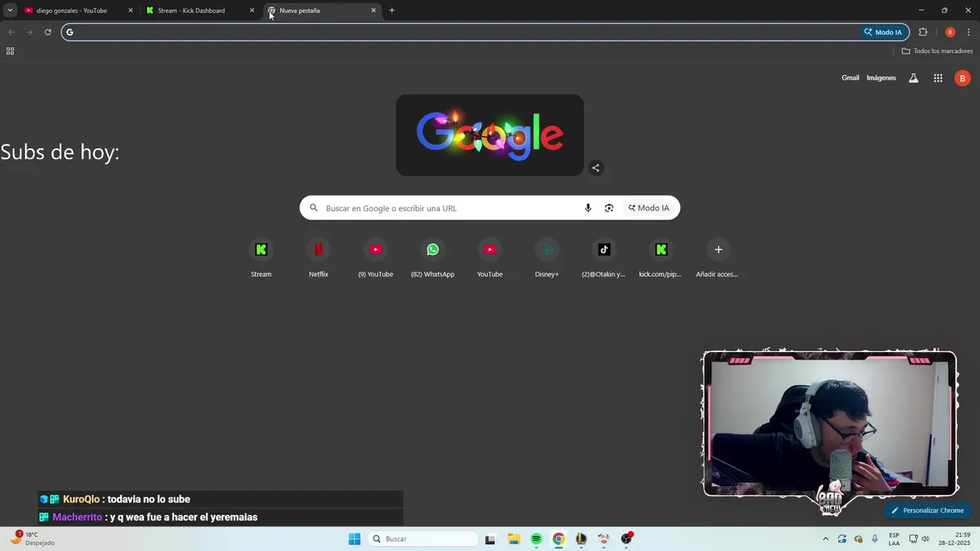Viewport: 980px width, 551px height.
Task: Open the Chrome taskbar icon
Action: click(559, 539)
